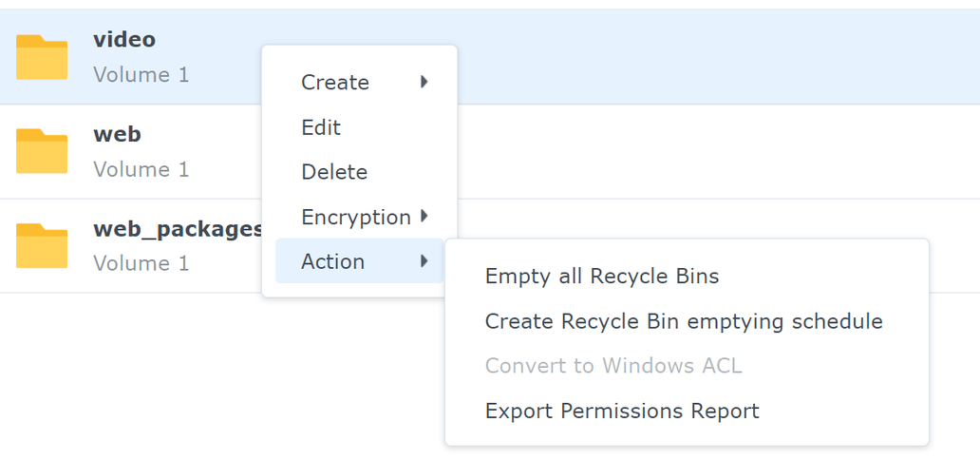Select Create Recycle Bin emptying schedule
The width and height of the screenshot is (980, 460).
[x=684, y=321]
